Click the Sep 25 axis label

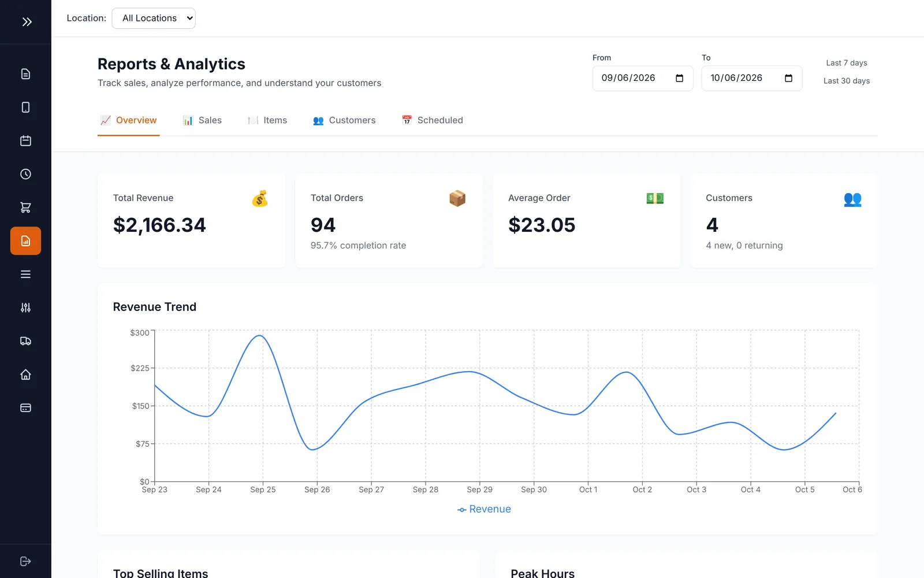(x=263, y=490)
